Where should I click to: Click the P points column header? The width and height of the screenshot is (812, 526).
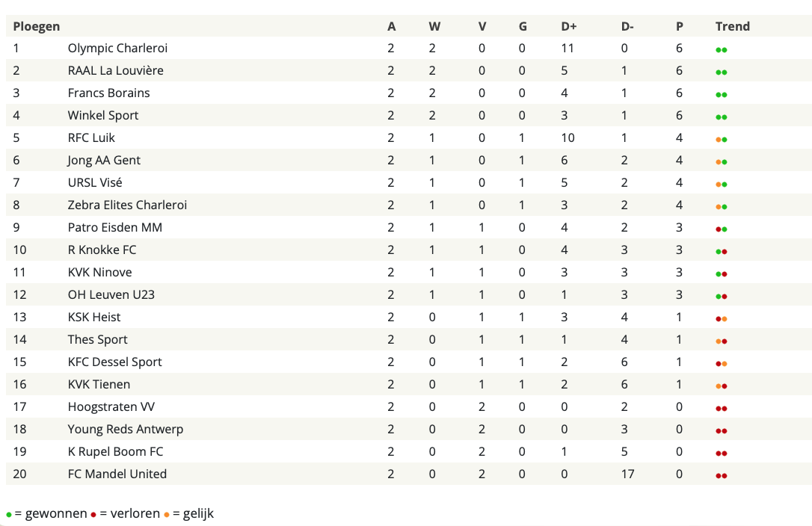click(680, 26)
